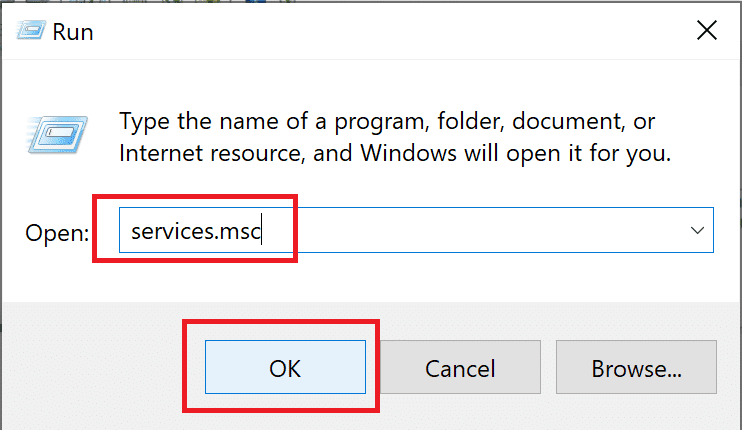Close the Run dialog with X
743x430 pixels.
click(x=706, y=31)
